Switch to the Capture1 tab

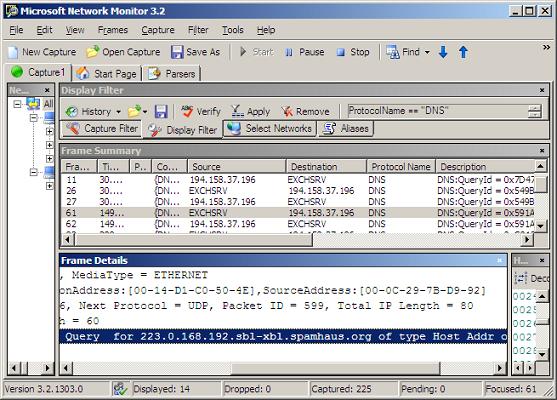(38, 72)
